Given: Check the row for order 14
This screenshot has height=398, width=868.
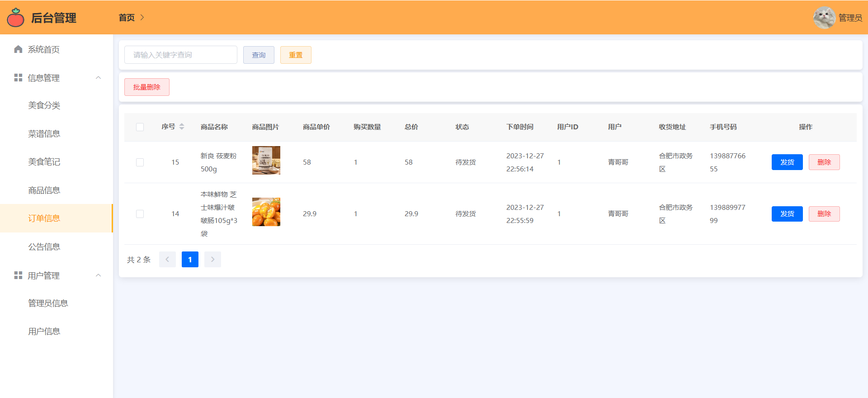Looking at the screenshot, I should click(x=140, y=214).
